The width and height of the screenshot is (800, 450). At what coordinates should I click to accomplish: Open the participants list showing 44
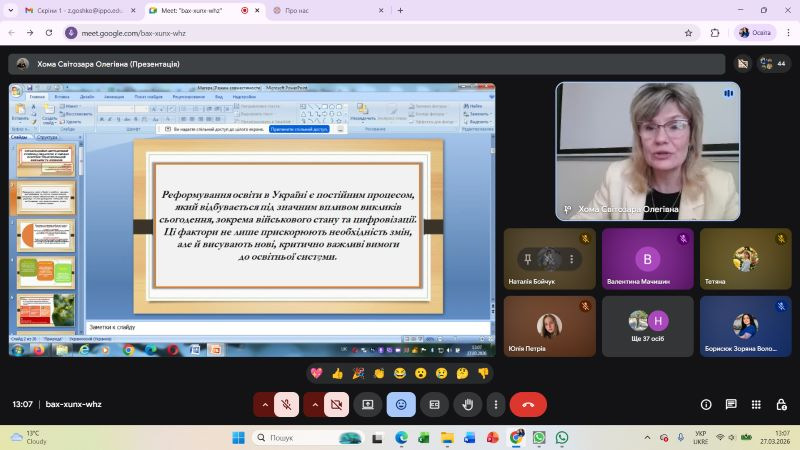[773, 64]
